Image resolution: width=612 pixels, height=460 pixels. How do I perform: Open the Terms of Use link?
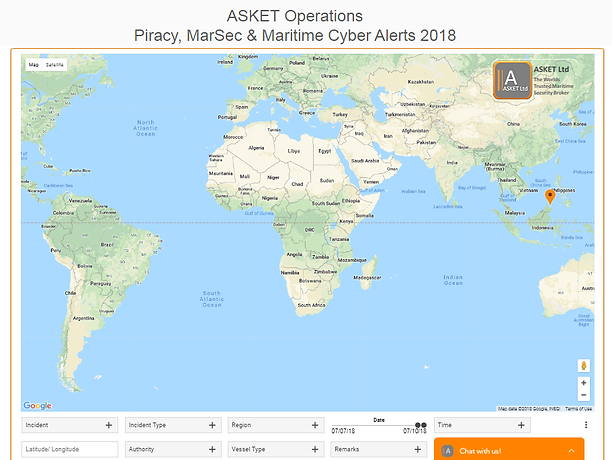point(578,408)
